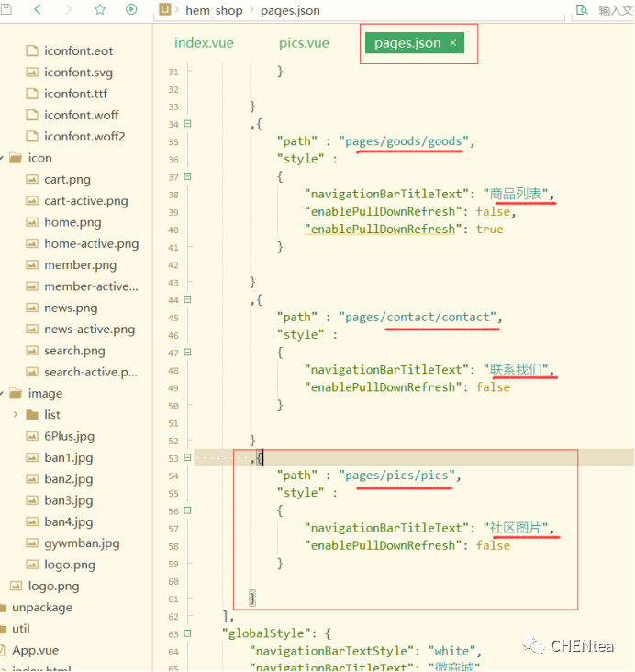Click the hem_shop project icon in breadcrumb

click(165, 10)
